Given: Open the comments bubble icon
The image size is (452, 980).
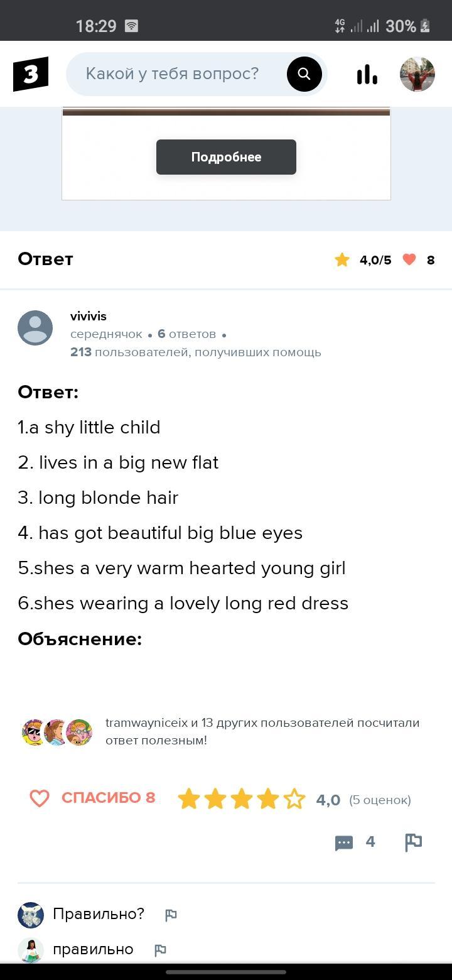Looking at the screenshot, I should click(x=344, y=842).
